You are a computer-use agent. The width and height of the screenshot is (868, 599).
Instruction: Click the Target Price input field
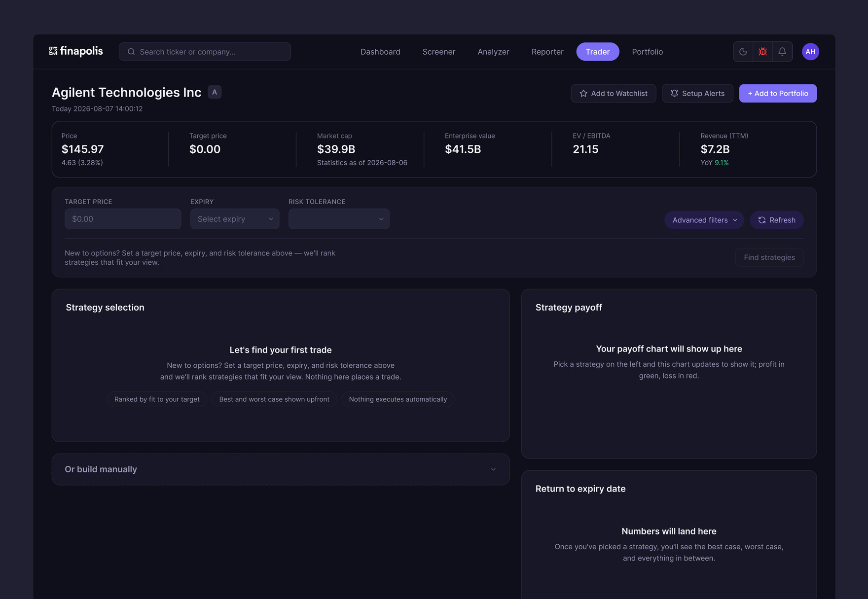123,219
